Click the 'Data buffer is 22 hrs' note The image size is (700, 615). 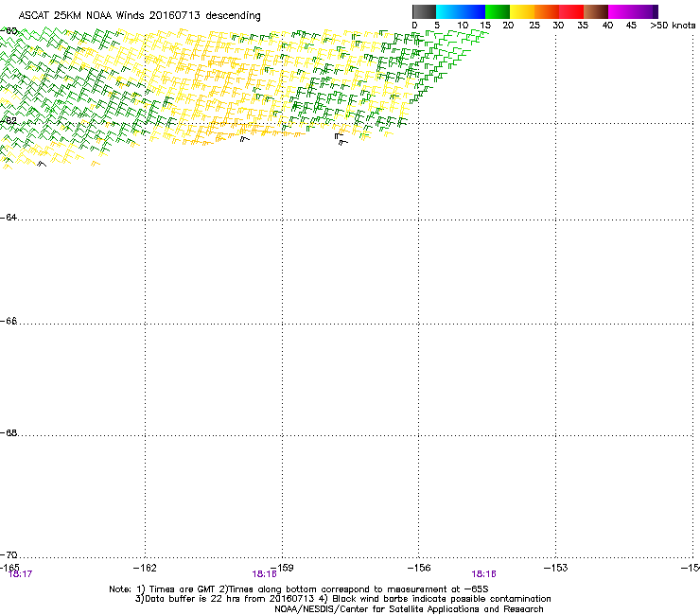(342, 599)
